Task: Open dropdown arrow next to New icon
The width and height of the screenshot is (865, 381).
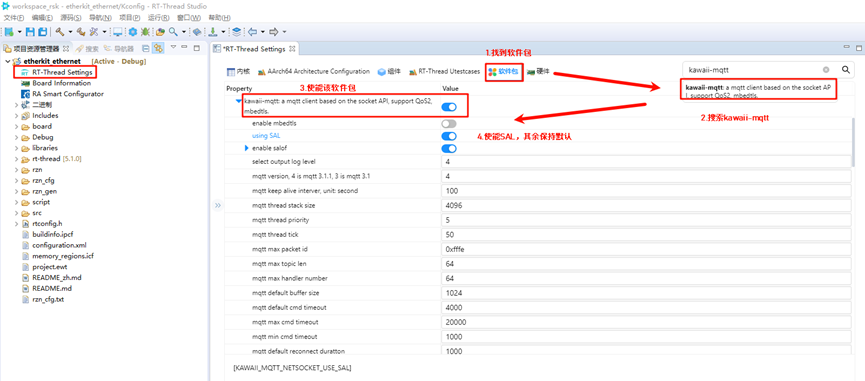Action: 19,32
